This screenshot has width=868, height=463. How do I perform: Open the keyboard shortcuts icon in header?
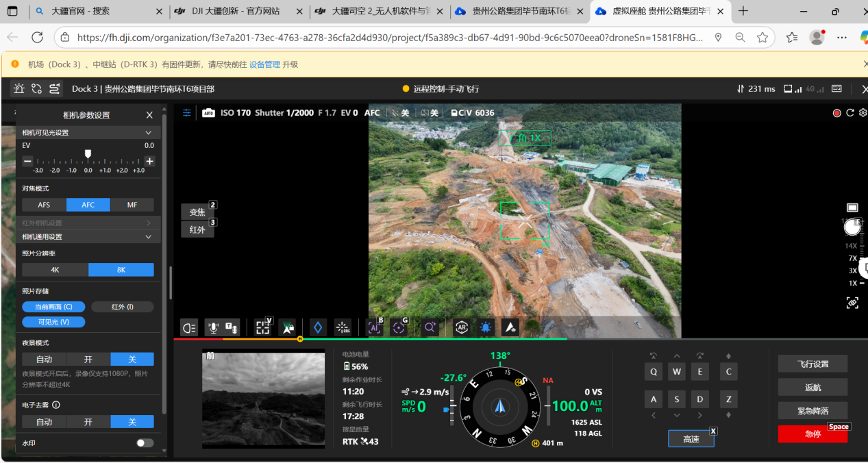point(836,89)
